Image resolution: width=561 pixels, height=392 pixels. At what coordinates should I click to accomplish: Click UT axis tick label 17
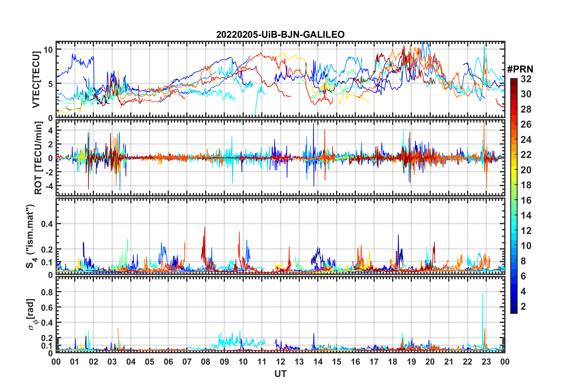click(x=374, y=362)
